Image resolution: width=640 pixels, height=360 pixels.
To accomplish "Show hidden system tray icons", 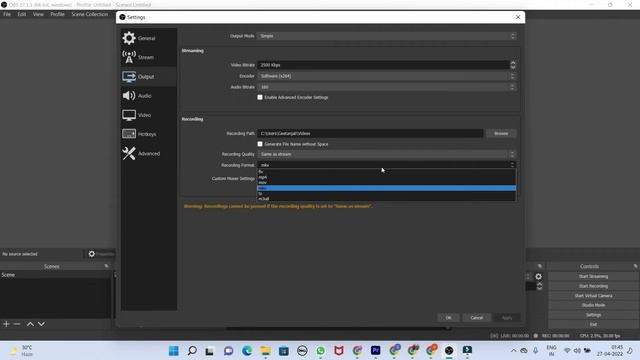I will [x=513, y=351].
